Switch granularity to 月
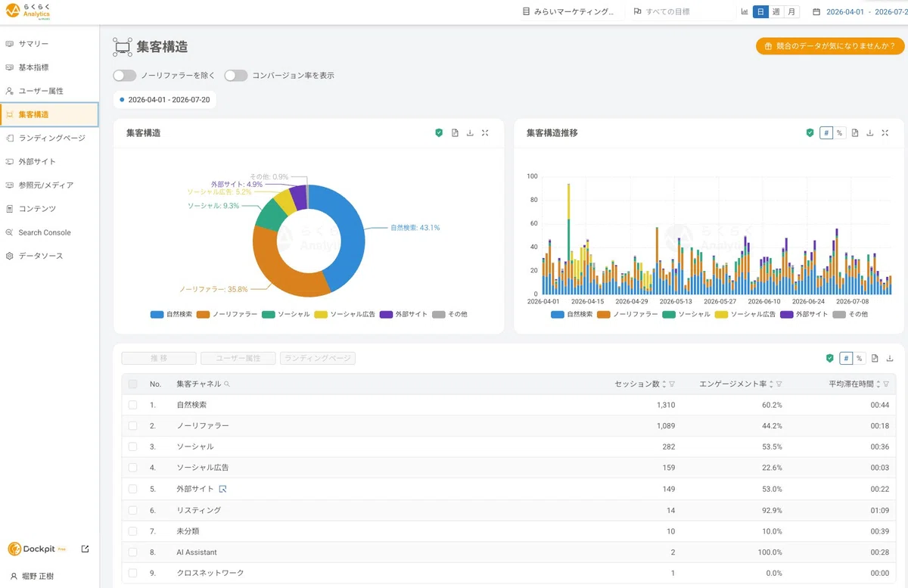This screenshot has height=588, width=908. pos(791,12)
